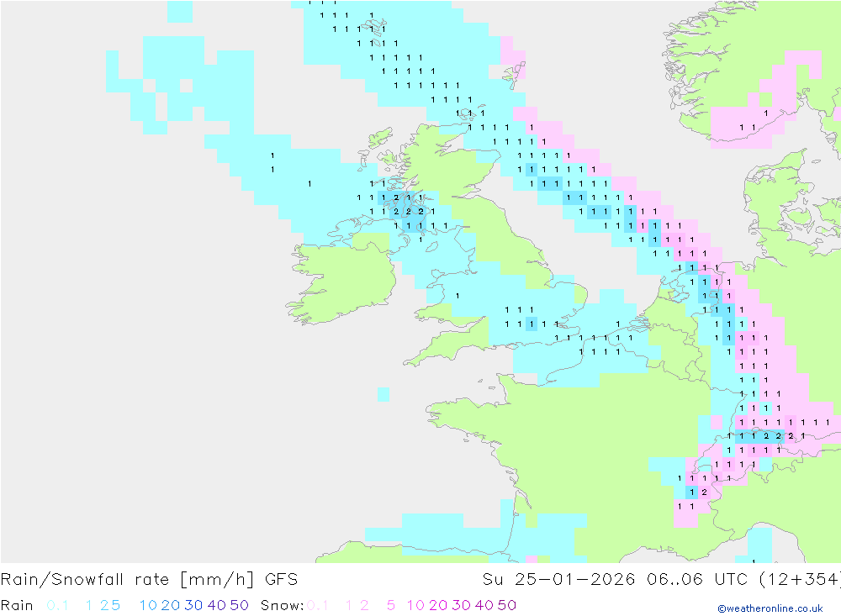Select rain legend value 10
The image size is (841, 616).
click(x=148, y=605)
